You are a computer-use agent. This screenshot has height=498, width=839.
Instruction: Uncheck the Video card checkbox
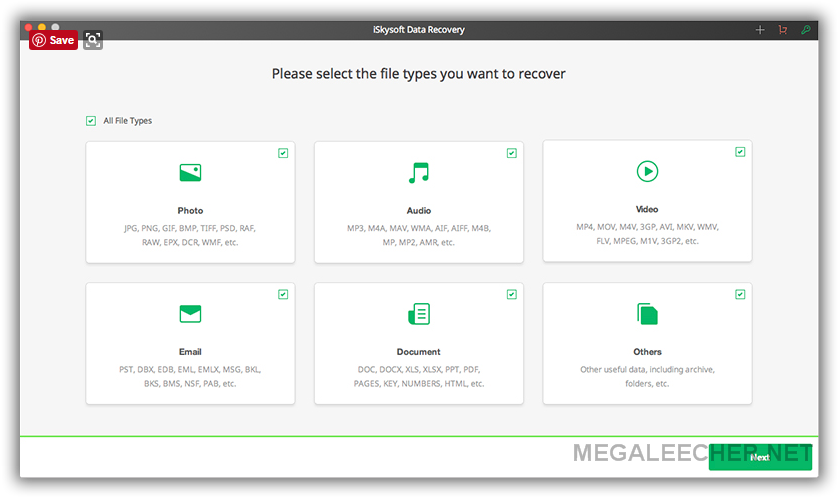740,152
